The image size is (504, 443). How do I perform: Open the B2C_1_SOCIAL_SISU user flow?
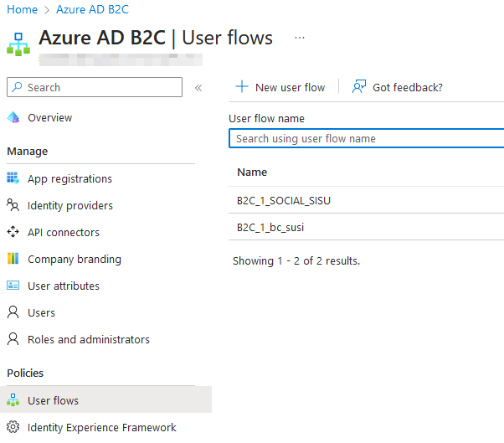[284, 201]
